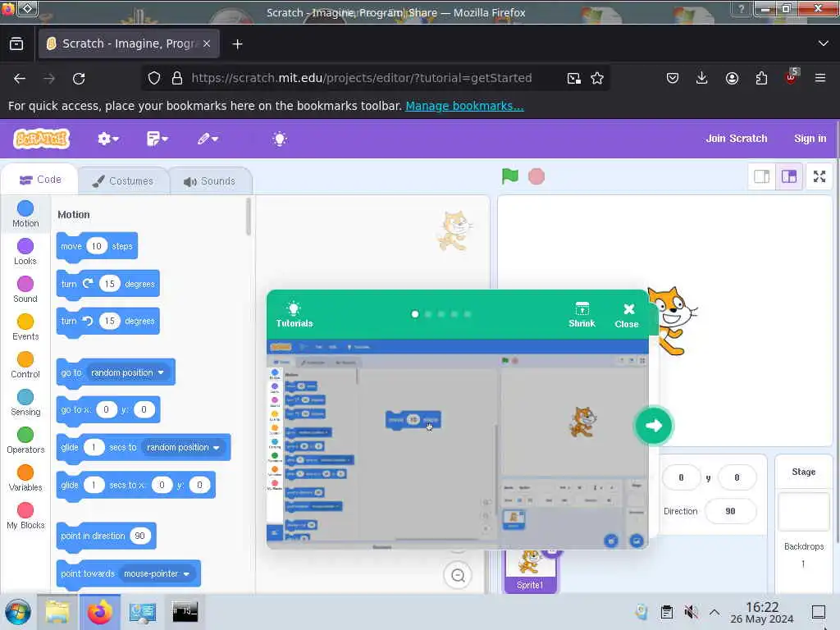Open the Edit pencil menu
This screenshot has width=840, height=630.
[x=208, y=139]
